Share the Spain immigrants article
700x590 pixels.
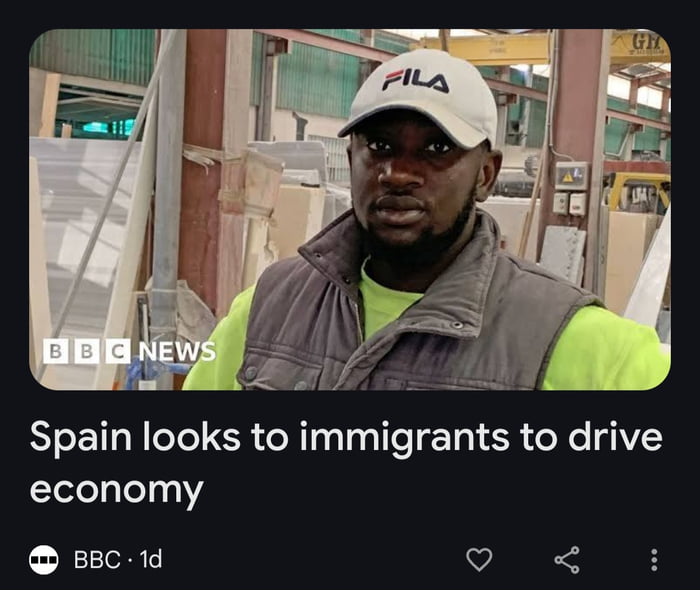(567, 559)
